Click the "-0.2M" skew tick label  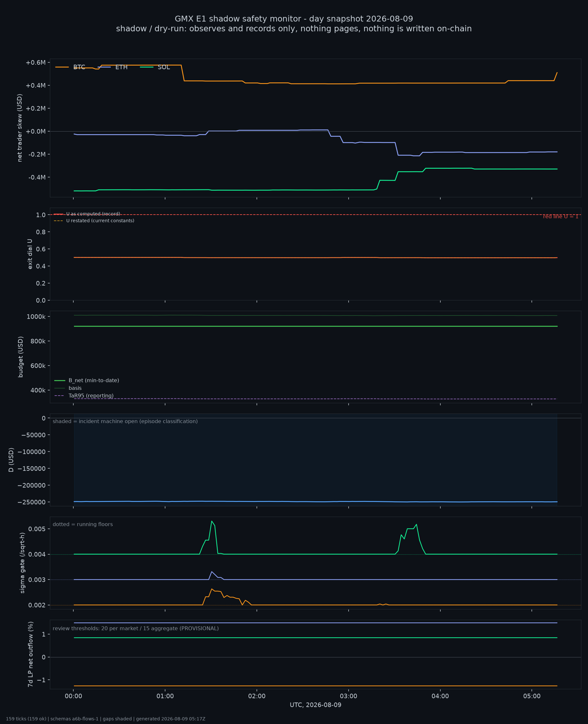[x=37, y=154]
